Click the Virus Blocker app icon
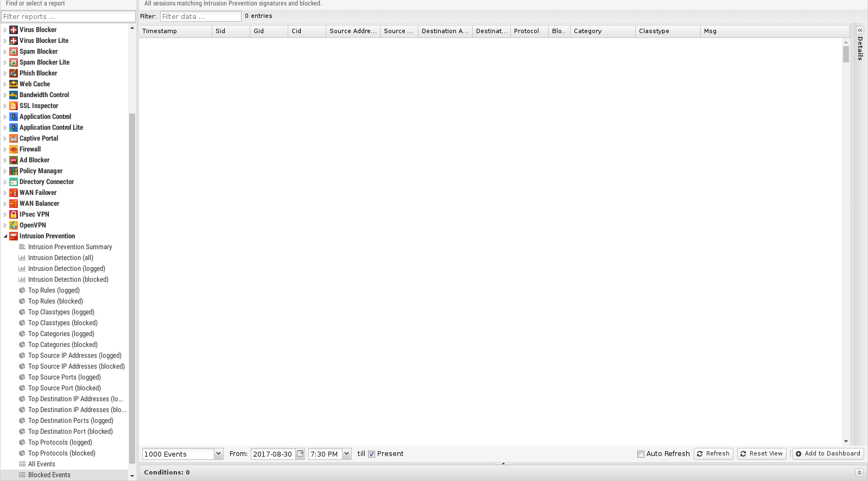Screen dimensions: 868x481 click(x=14, y=30)
